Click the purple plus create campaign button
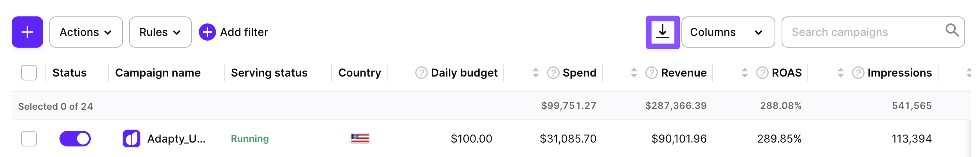Image resolution: width=980 pixels, height=157 pixels. click(27, 32)
